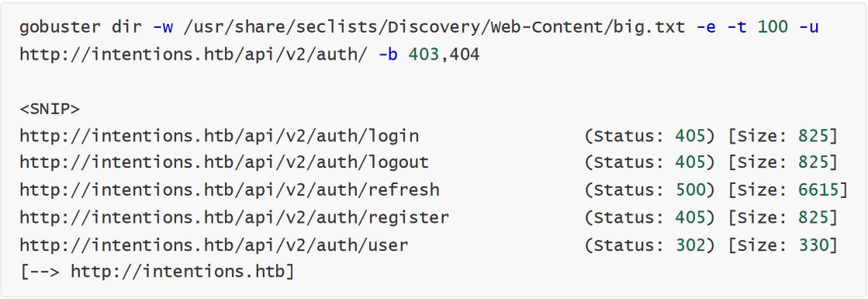This screenshot has height=299, width=868.
Task: Follow the redirect link to http://intentions.htb
Action: tap(177, 271)
